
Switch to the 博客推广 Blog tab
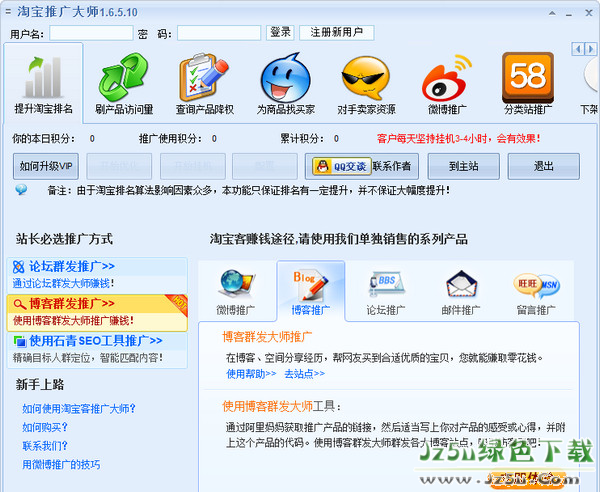pyautogui.click(x=311, y=293)
